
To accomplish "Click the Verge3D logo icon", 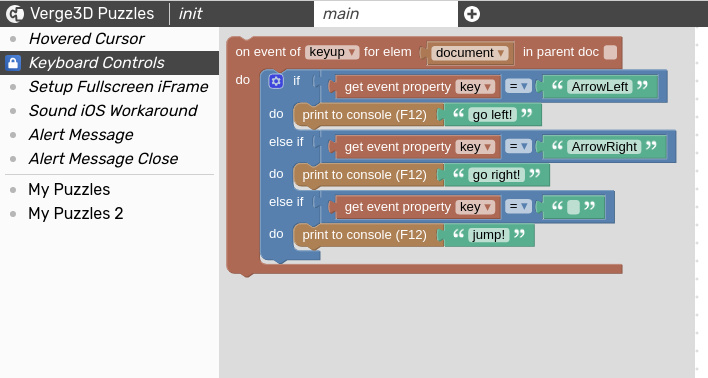I will coord(15,14).
